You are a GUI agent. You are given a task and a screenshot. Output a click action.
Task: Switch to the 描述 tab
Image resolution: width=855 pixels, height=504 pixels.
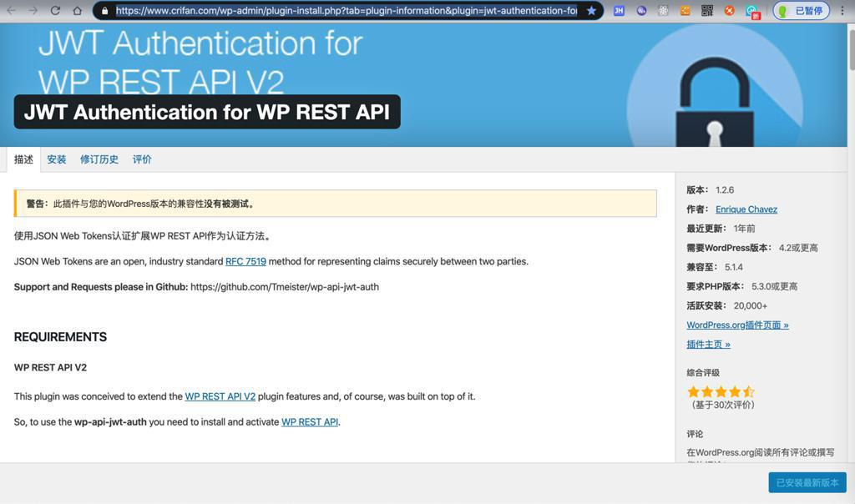(23, 159)
